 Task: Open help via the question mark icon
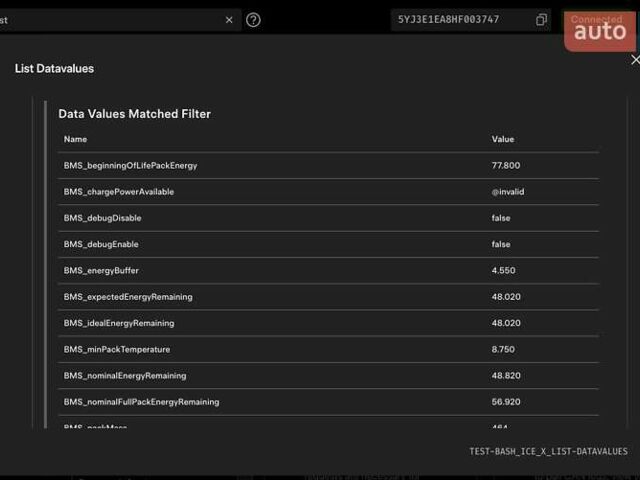(x=253, y=20)
